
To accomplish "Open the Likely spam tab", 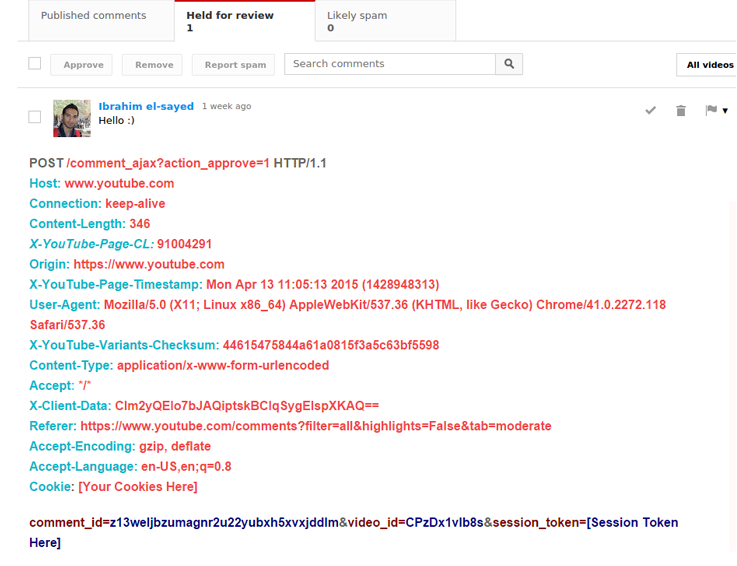I will click(x=385, y=21).
